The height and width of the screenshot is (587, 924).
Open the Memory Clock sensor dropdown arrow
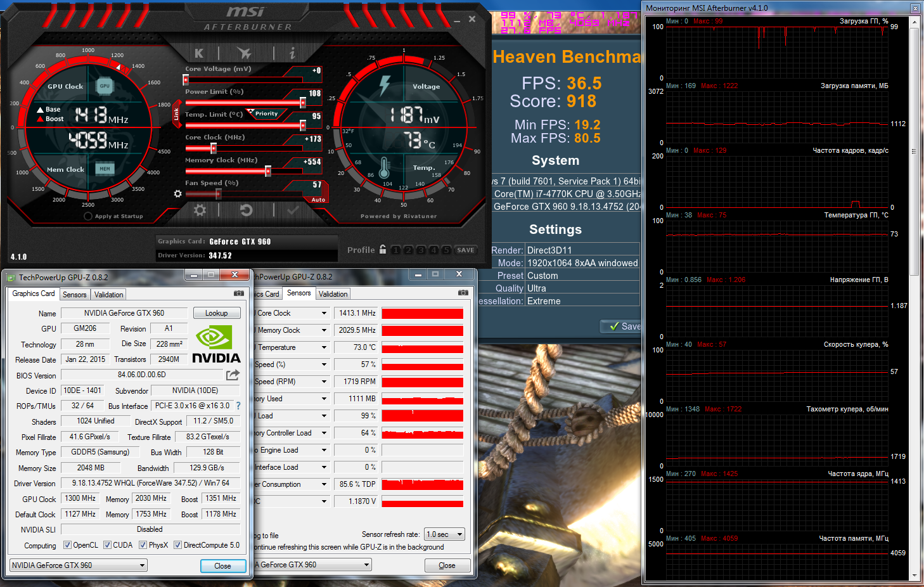click(x=324, y=330)
